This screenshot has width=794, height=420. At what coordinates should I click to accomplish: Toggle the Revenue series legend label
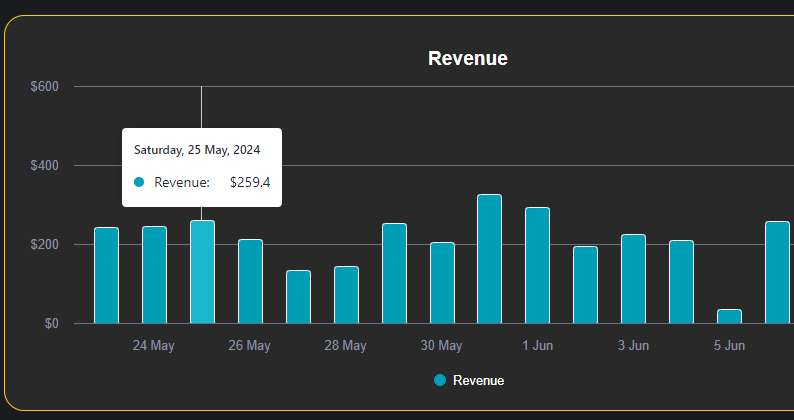(478, 381)
